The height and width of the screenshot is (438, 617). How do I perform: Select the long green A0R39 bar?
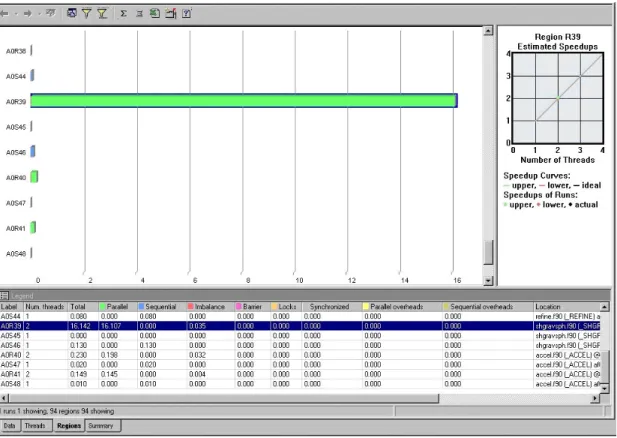click(244, 101)
